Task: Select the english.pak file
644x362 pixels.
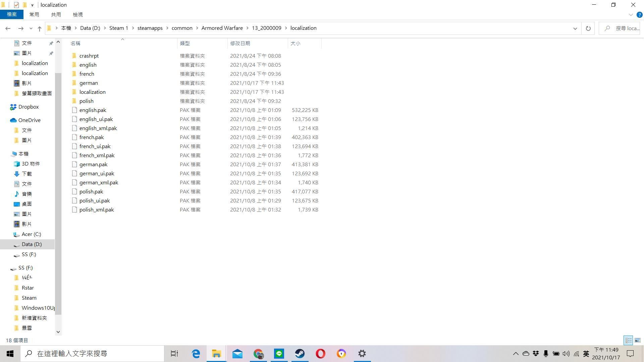Action: coord(93,110)
